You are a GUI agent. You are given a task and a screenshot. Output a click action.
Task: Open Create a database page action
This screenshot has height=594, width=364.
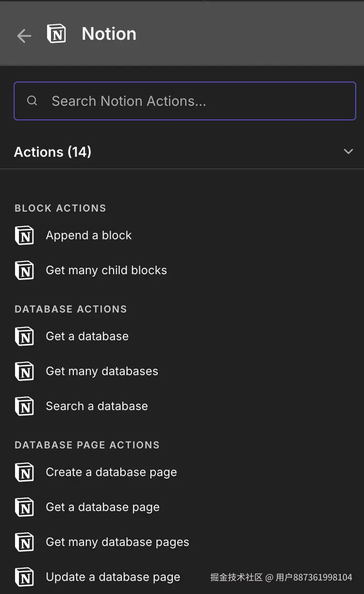click(x=111, y=472)
